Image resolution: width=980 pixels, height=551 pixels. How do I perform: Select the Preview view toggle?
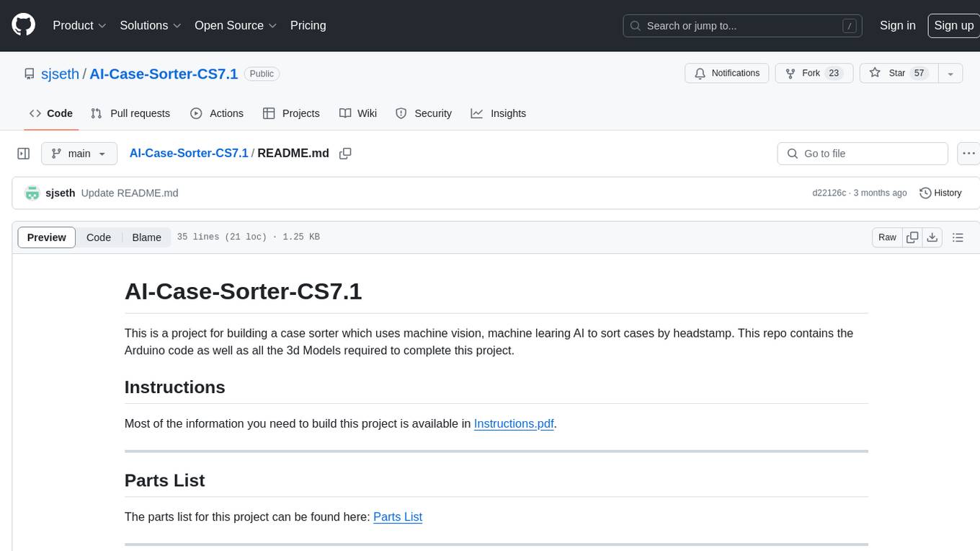coord(47,237)
